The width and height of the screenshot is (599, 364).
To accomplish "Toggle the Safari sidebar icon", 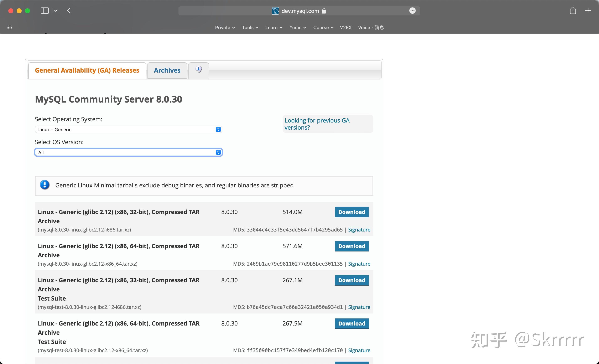I will (45, 11).
